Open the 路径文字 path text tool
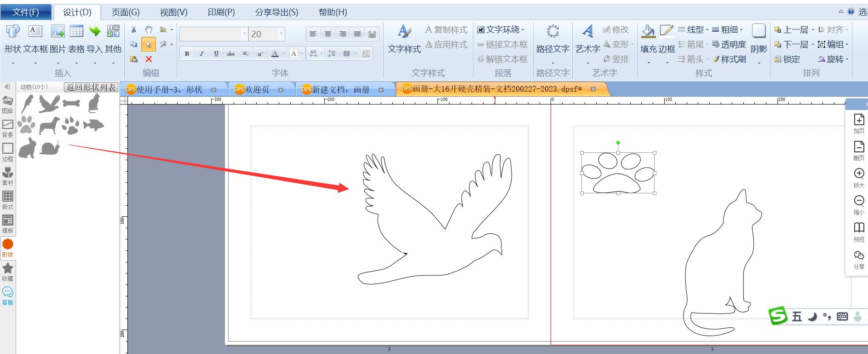 click(x=552, y=31)
